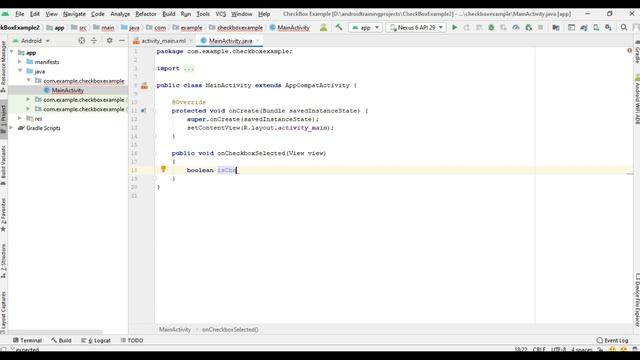The height and width of the screenshot is (360, 640).
Task: Open the Analyze menu
Action: 120,14
